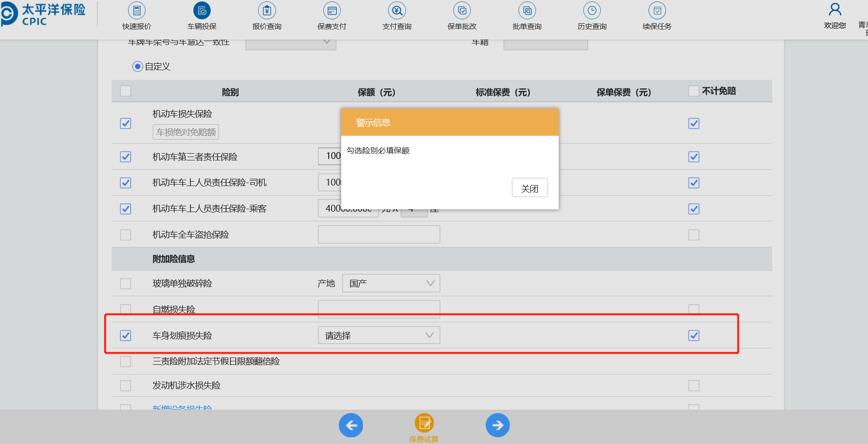The image size is (868, 444).
Task: View 历史查询 history lookup icon
Action: click(x=592, y=11)
